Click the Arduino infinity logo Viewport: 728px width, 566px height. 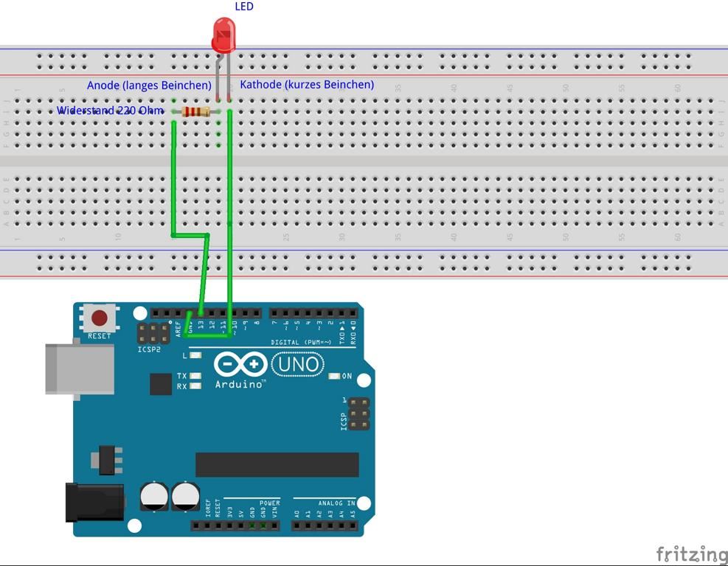240,364
